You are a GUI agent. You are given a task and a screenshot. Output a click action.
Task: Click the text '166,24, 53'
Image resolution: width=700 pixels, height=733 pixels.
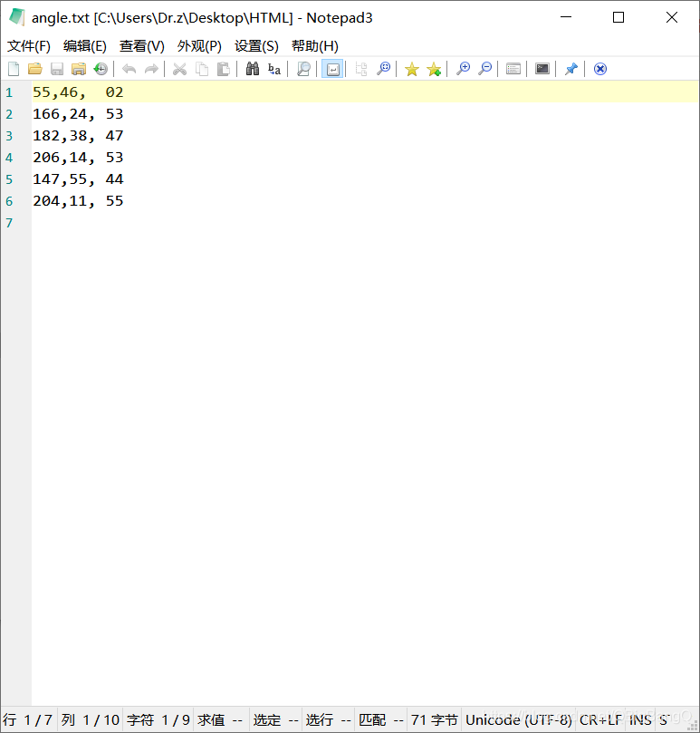click(78, 113)
